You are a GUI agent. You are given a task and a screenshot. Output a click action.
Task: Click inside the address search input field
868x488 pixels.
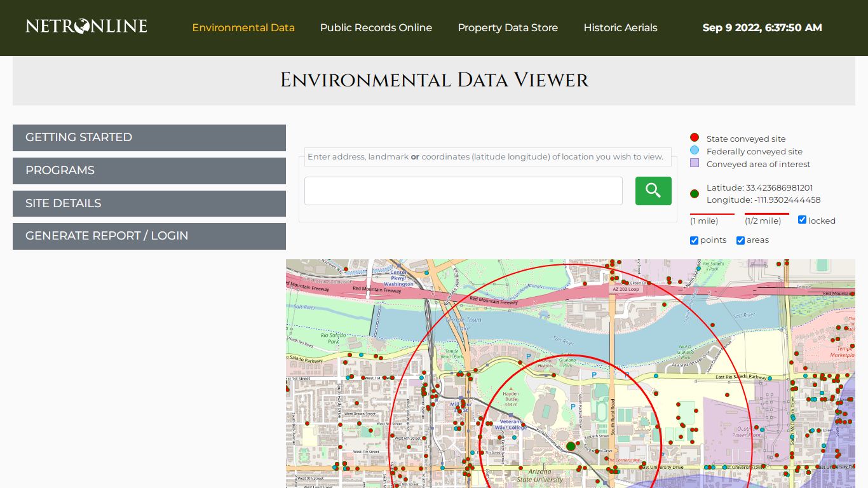463,191
